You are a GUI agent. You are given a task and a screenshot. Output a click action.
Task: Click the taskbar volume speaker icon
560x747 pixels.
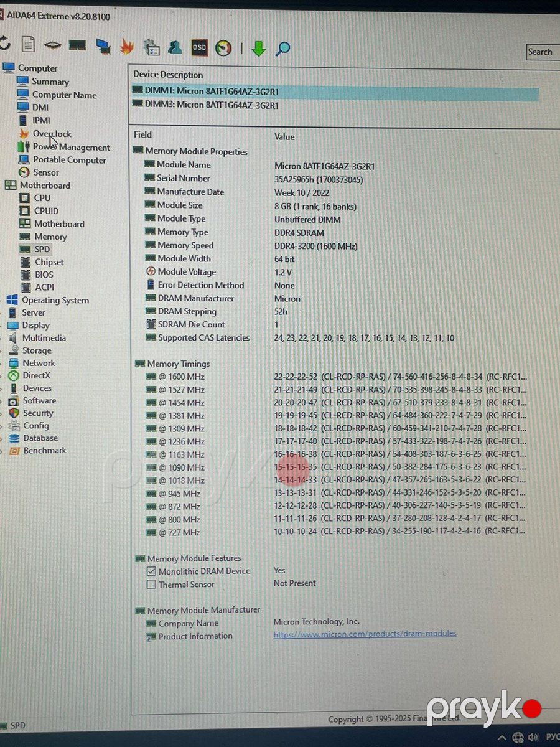[x=533, y=738]
